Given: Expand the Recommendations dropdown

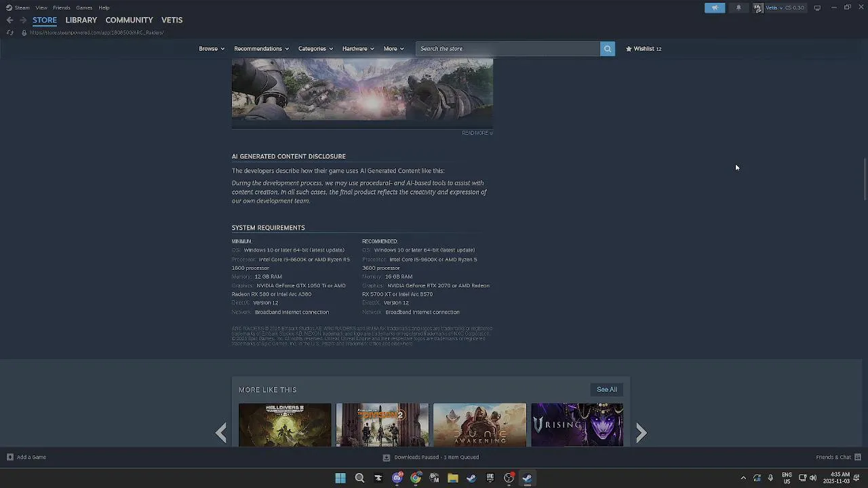Looking at the screenshot, I should (x=261, y=49).
